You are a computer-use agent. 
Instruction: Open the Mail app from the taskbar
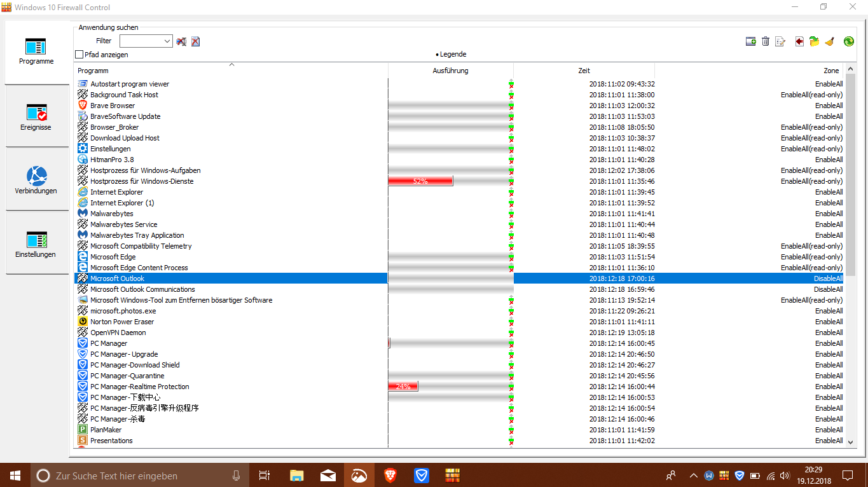pyautogui.click(x=328, y=475)
